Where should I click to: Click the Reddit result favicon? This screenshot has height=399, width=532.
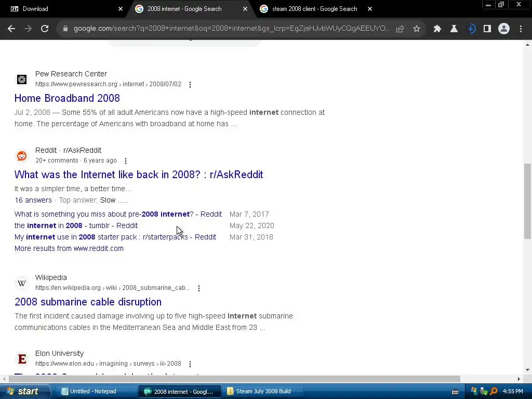[22, 156]
